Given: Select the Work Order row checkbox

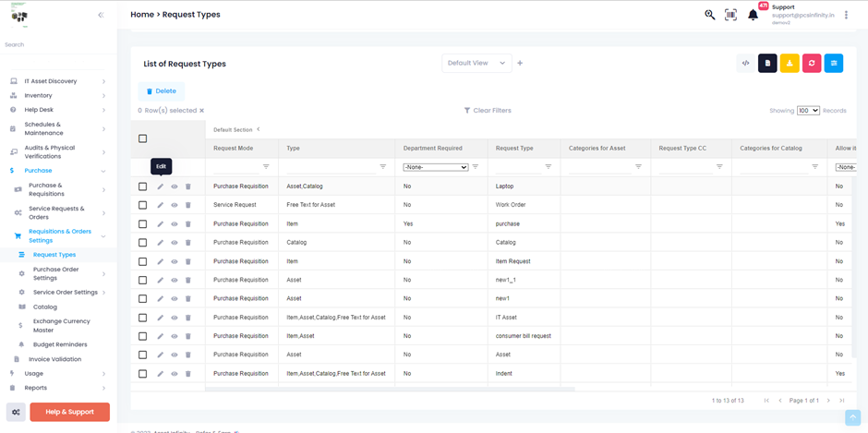Looking at the screenshot, I should pos(143,205).
